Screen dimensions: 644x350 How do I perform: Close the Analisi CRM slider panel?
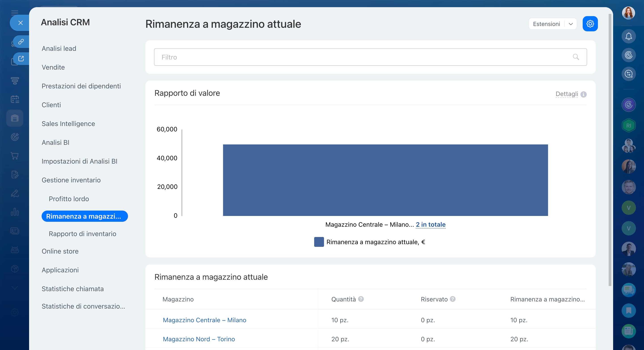pos(21,23)
